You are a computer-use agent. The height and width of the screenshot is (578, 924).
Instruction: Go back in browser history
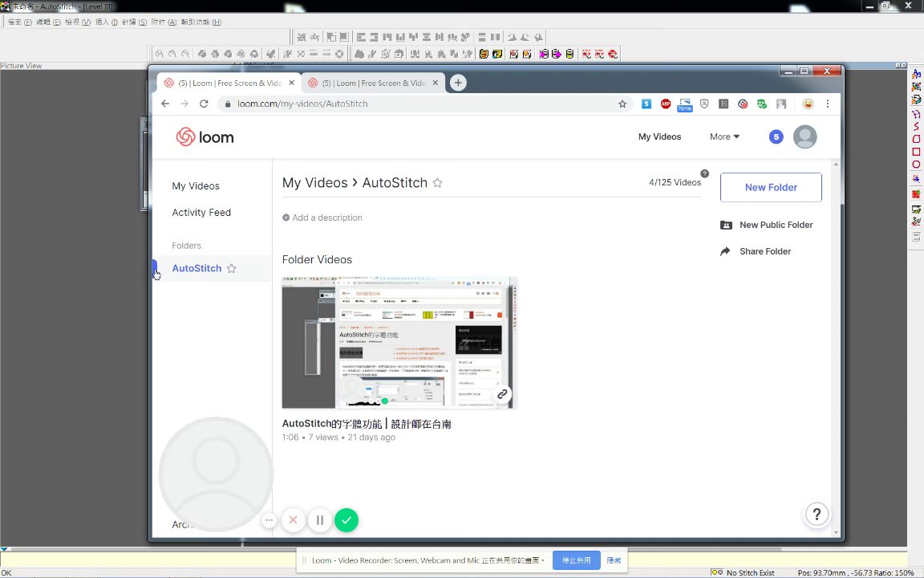click(x=165, y=104)
